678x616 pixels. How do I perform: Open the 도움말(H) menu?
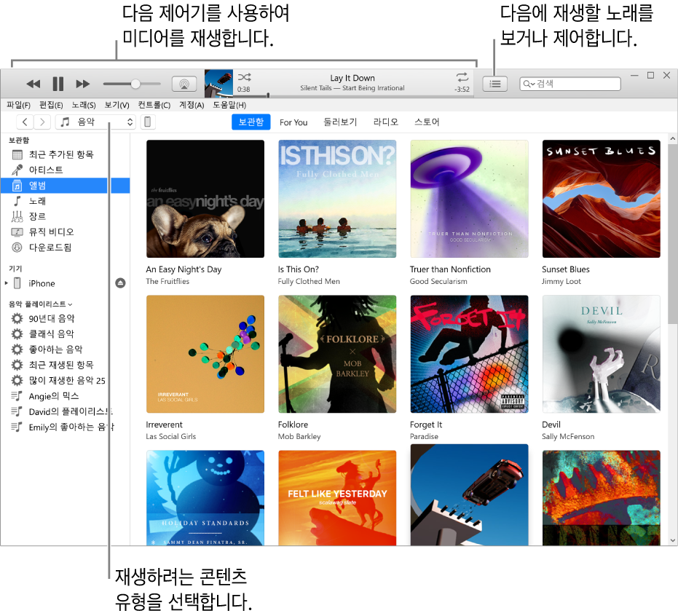point(229,105)
